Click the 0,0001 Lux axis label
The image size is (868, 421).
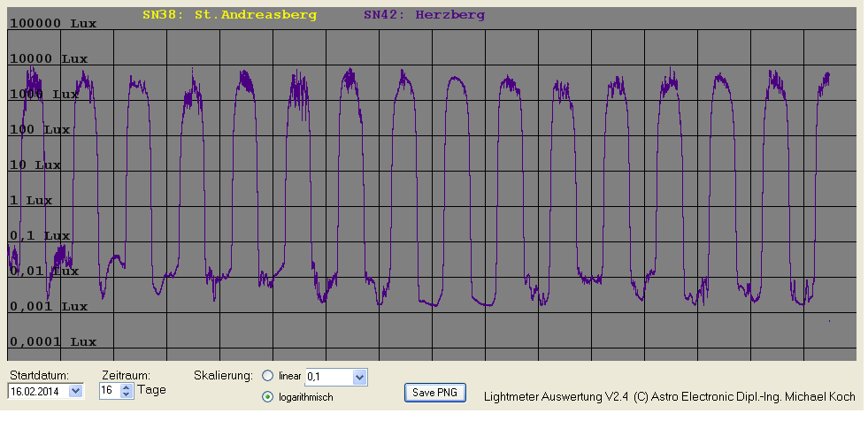[53, 342]
